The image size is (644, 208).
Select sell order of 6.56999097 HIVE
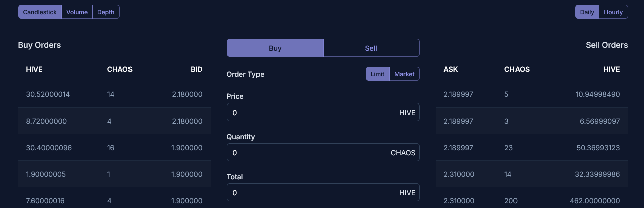pos(532,121)
